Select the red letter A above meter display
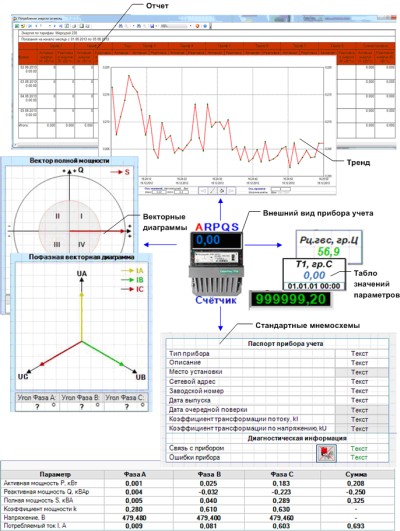400x531 pixels. 199,227
